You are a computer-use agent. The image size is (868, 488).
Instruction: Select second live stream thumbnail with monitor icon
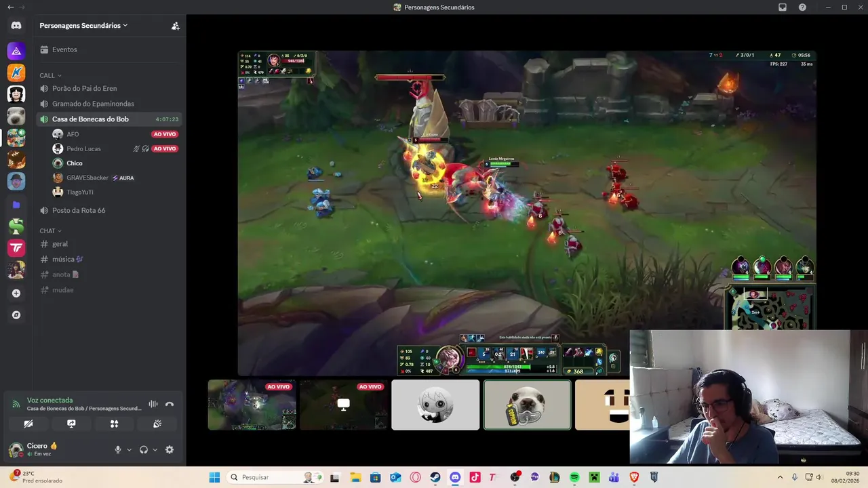coord(344,405)
